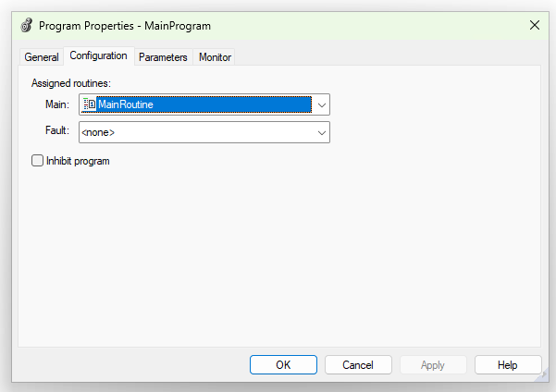
Task: Select the highlighted MainRoutine text
Action: 126,104
